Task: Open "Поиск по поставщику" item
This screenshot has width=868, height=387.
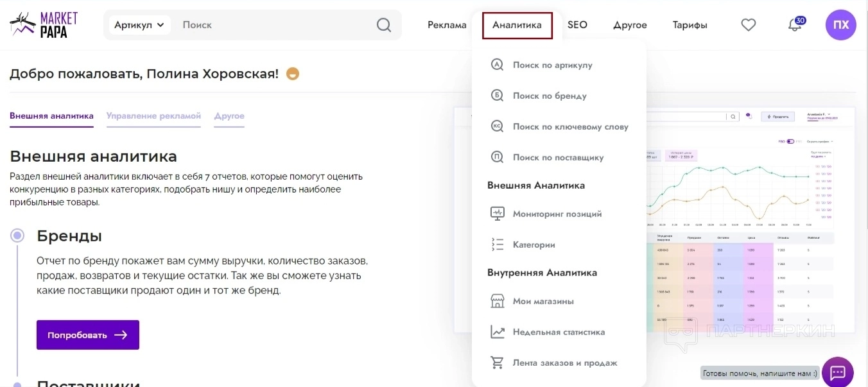Action: click(x=558, y=157)
